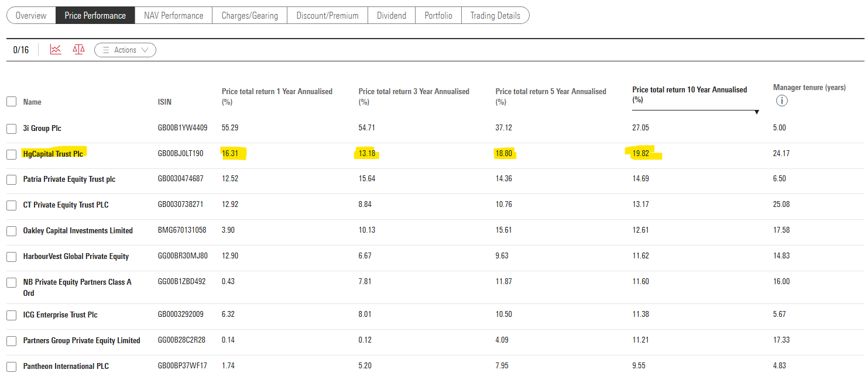Click the Pantheon International PLC link
The height and width of the screenshot is (380, 868).
coord(66,366)
